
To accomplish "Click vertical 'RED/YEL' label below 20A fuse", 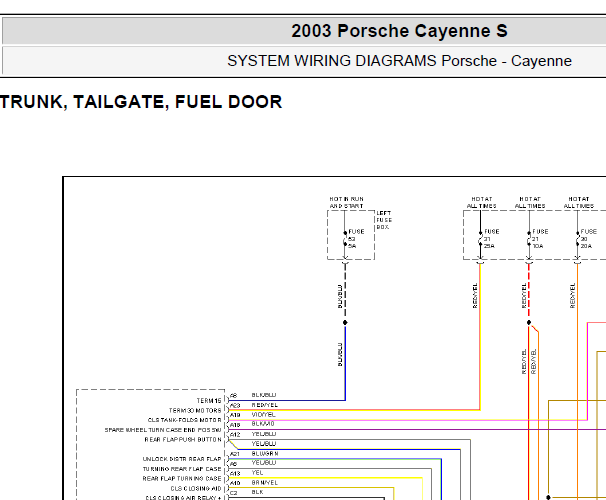I will (x=572, y=296).
